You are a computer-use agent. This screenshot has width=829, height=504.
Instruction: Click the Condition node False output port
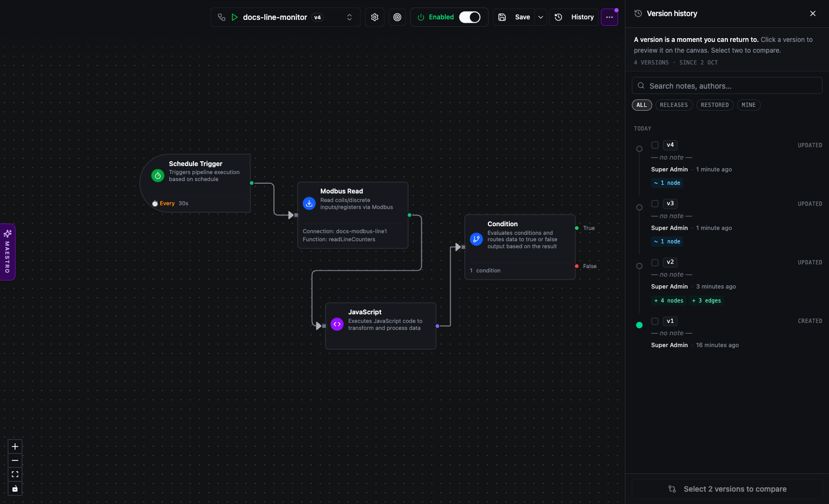click(x=577, y=267)
